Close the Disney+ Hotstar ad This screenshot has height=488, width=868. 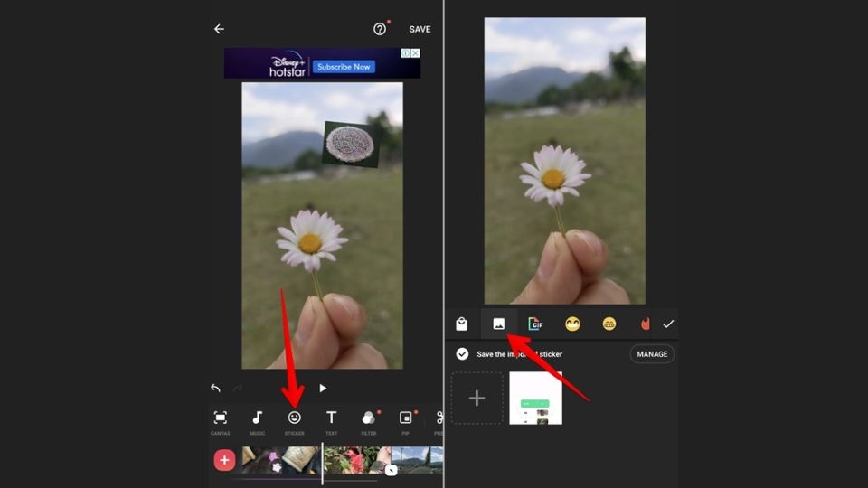[415, 53]
